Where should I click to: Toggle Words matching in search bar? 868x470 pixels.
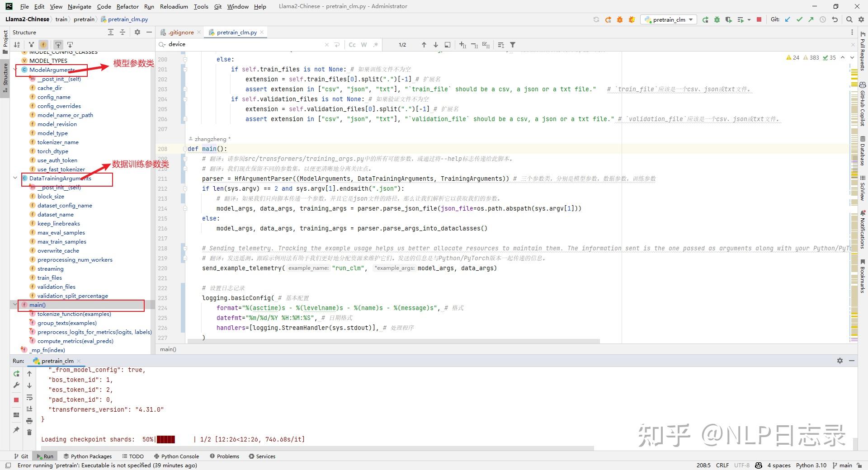tap(364, 44)
